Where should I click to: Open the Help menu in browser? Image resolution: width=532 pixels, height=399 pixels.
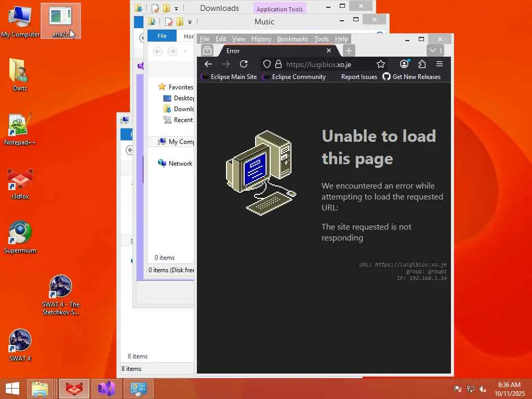341,39
